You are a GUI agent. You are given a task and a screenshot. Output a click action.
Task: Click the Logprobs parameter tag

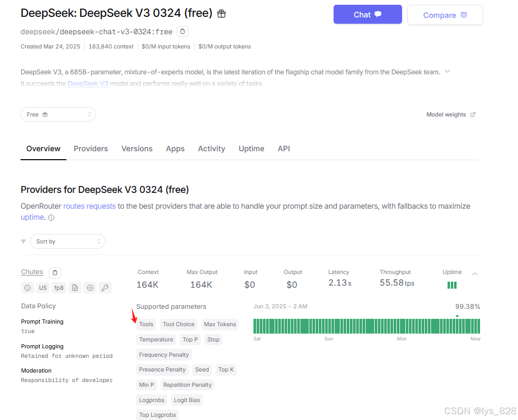tap(152, 400)
